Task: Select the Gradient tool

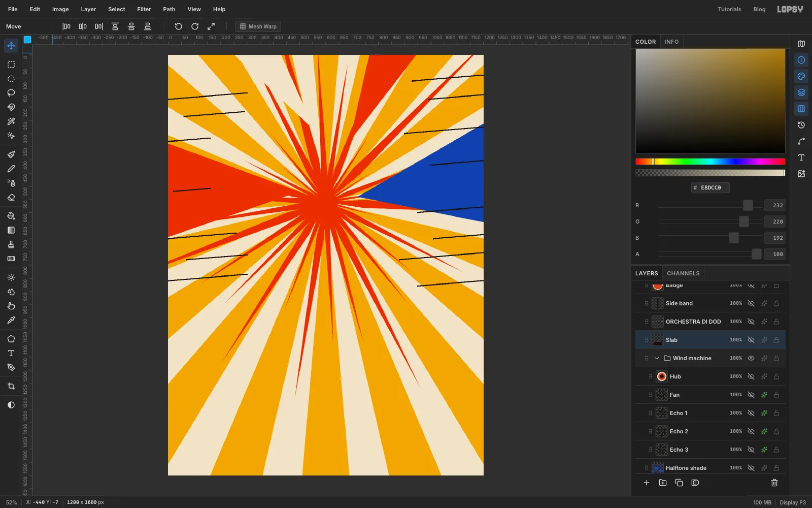Action: click(x=11, y=230)
